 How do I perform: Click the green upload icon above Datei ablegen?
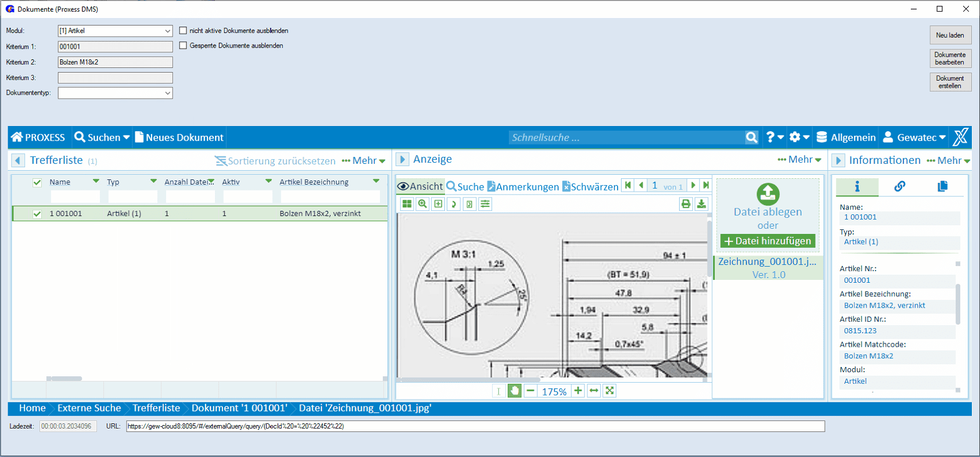click(x=768, y=193)
